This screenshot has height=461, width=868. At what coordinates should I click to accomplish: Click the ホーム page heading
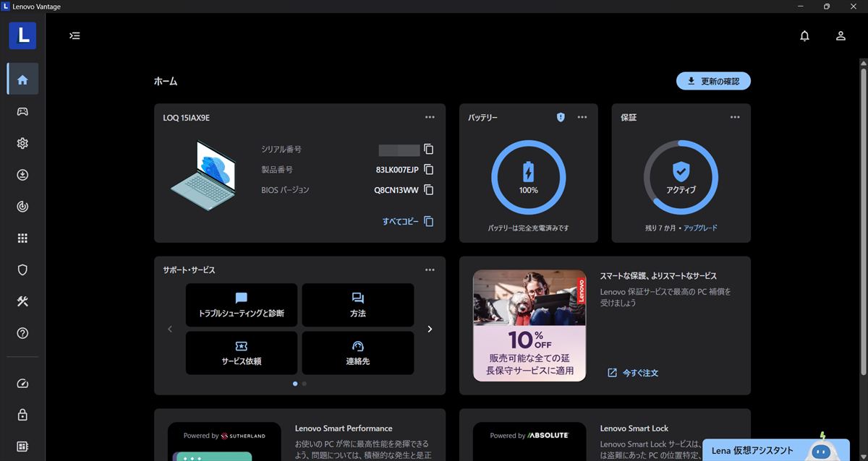(166, 81)
